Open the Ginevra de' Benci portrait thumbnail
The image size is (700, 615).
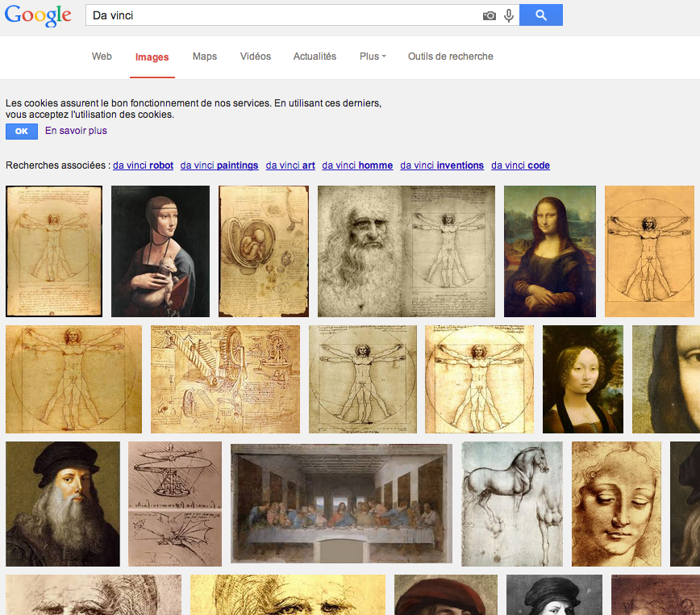pyautogui.click(x=583, y=379)
